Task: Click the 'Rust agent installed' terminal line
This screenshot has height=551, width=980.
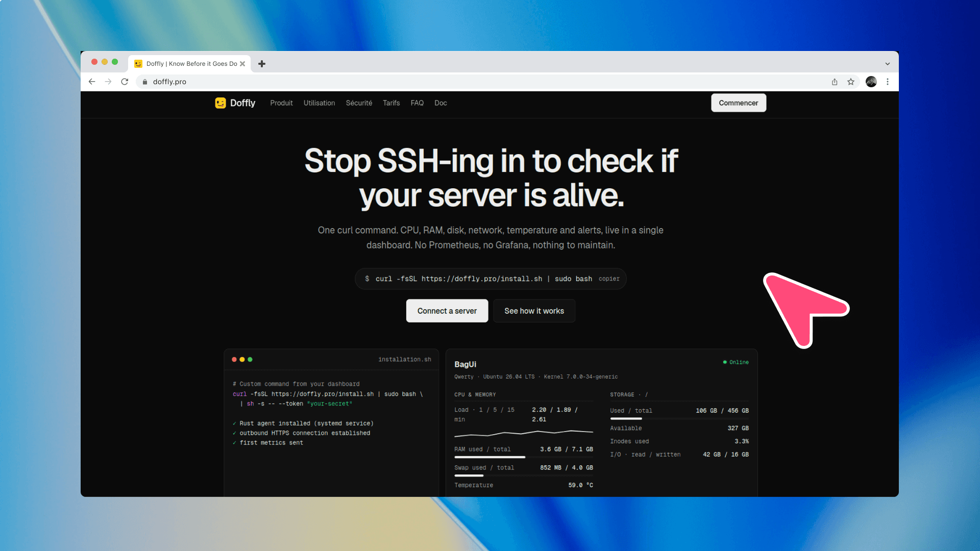Action: (x=303, y=423)
